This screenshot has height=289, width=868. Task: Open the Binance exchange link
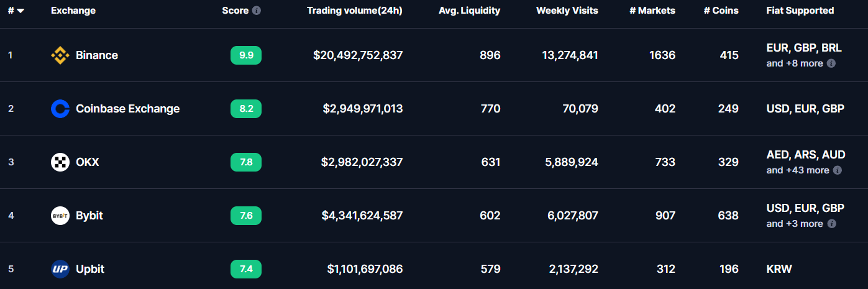(97, 55)
